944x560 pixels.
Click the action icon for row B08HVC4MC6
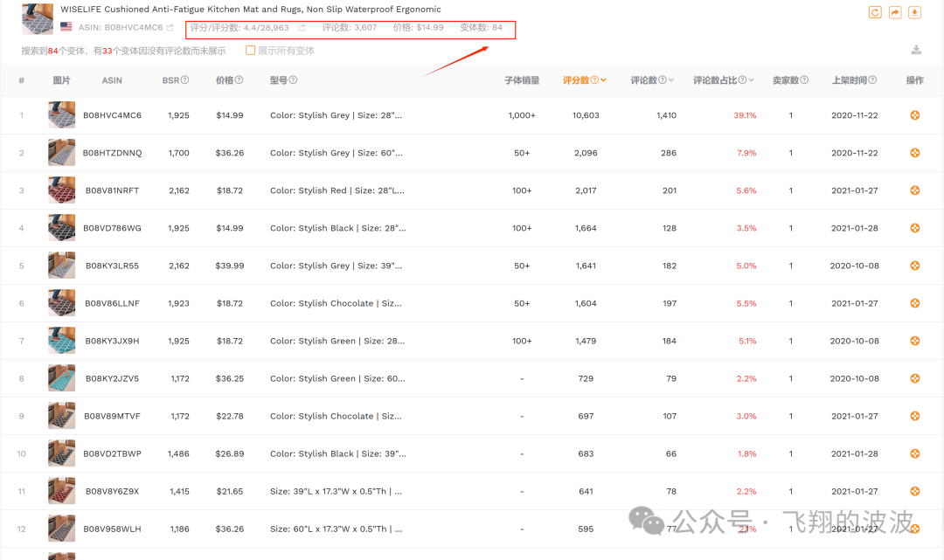point(915,115)
